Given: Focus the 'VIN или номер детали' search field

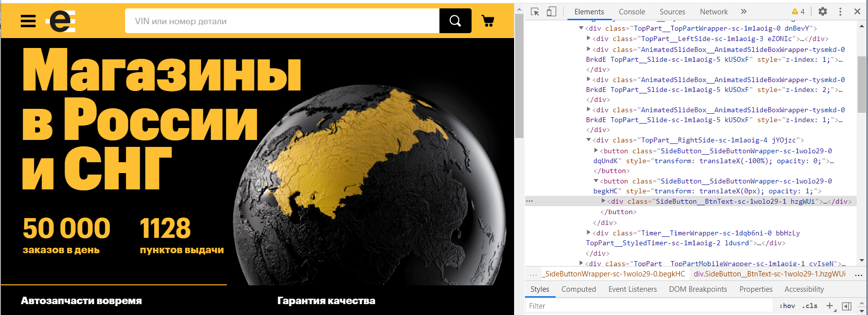Looking at the screenshot, I should [282, 21].
